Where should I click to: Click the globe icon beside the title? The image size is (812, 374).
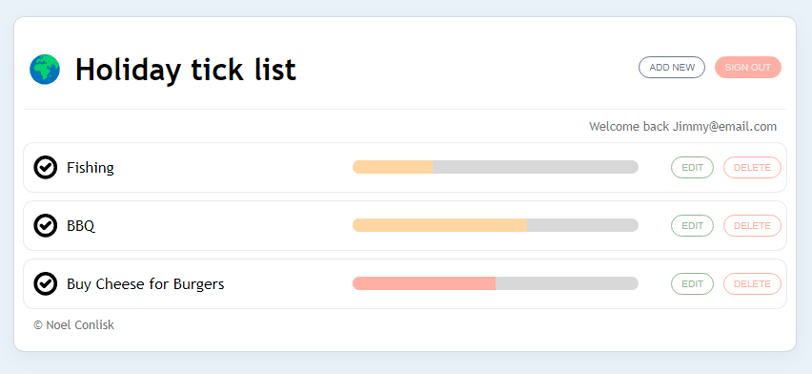[x=45, y=69]
